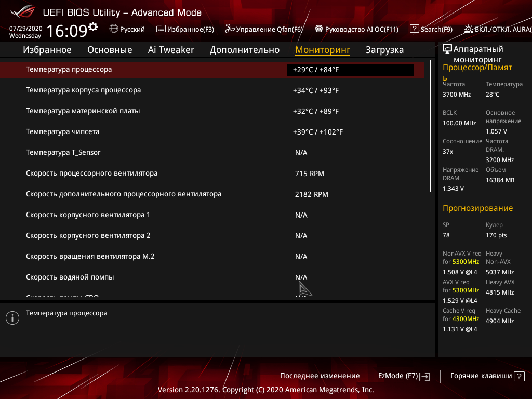Click the EzMode exit arrow icon
Viewport: 532px width, 399px height.
click(x=425, y=376)
